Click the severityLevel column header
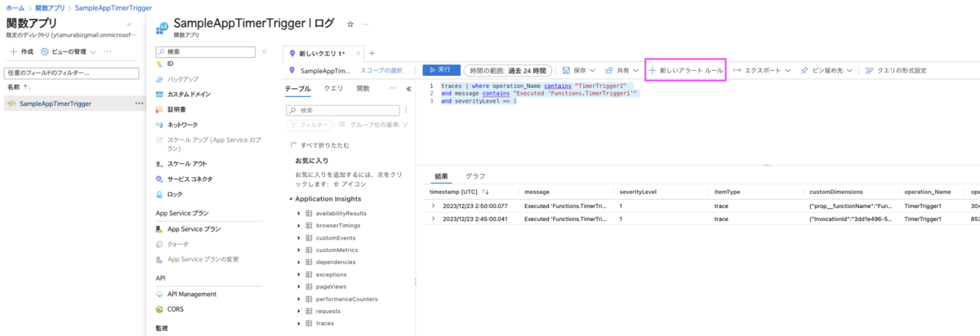Screen dimensions: 980x336 coord(639,192)
